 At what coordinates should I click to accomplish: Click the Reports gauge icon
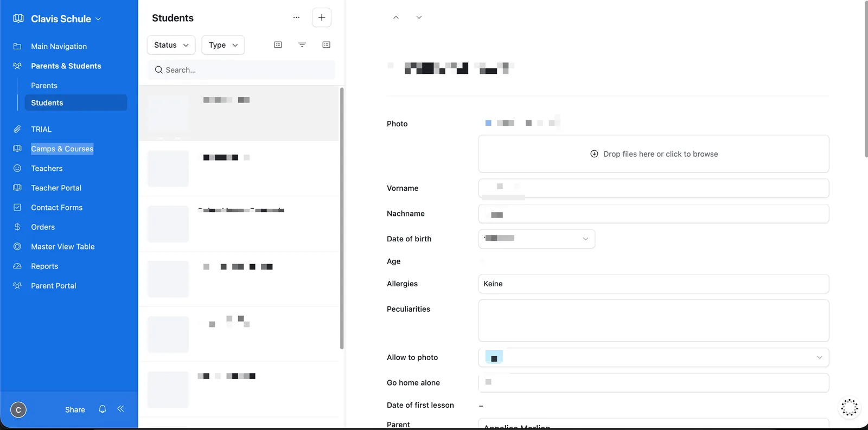(17, 266)
